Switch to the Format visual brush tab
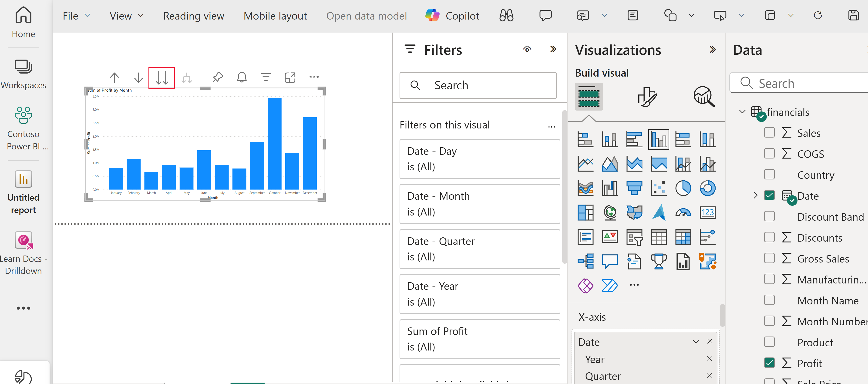Viewport: 868px width, 384px height. [x=647, y=97]
